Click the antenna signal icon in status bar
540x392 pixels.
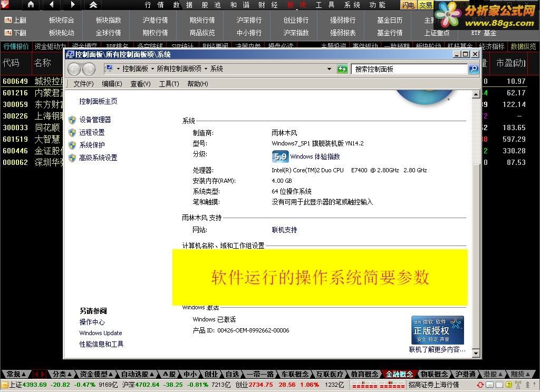(518, 385)
